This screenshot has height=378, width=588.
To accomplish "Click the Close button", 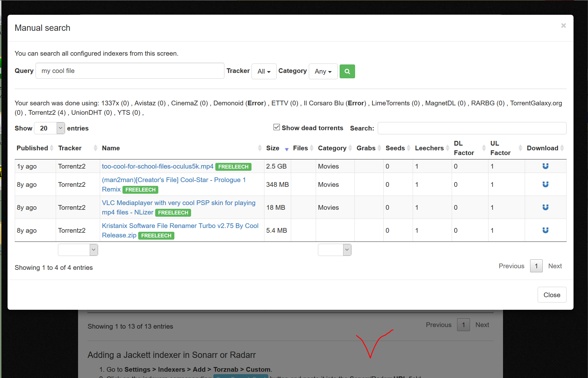I will tap(552, 295).
